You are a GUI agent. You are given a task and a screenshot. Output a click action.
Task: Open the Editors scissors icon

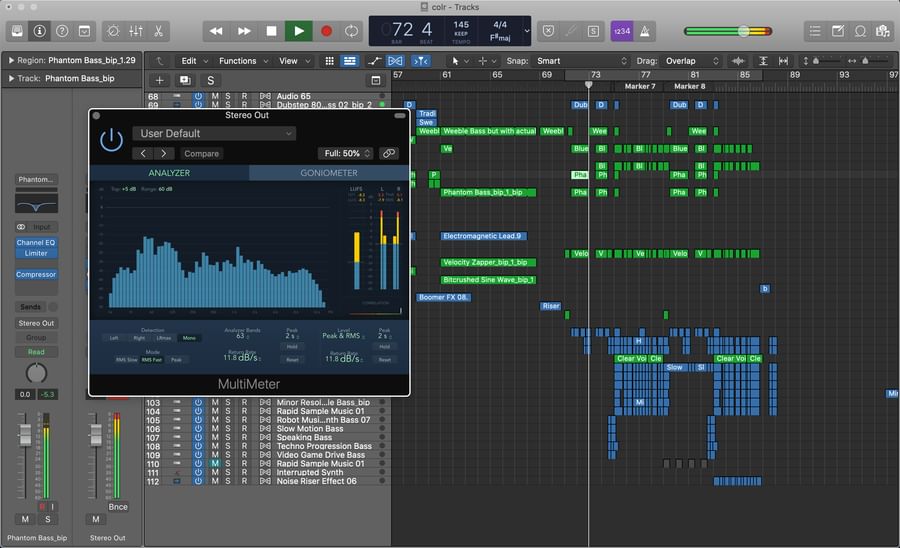point(158,31)
